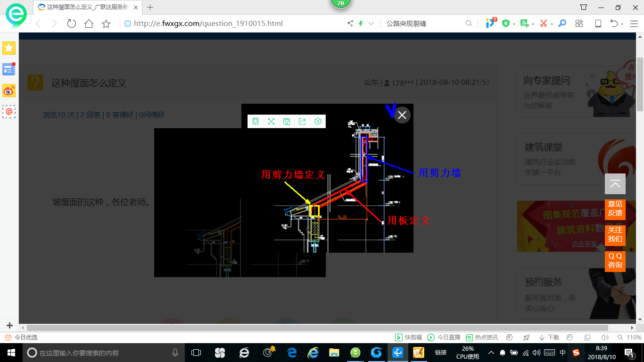Go forward with the browser forward arrow
Viewport: 644px width, 362px height.
coord(54,24)
